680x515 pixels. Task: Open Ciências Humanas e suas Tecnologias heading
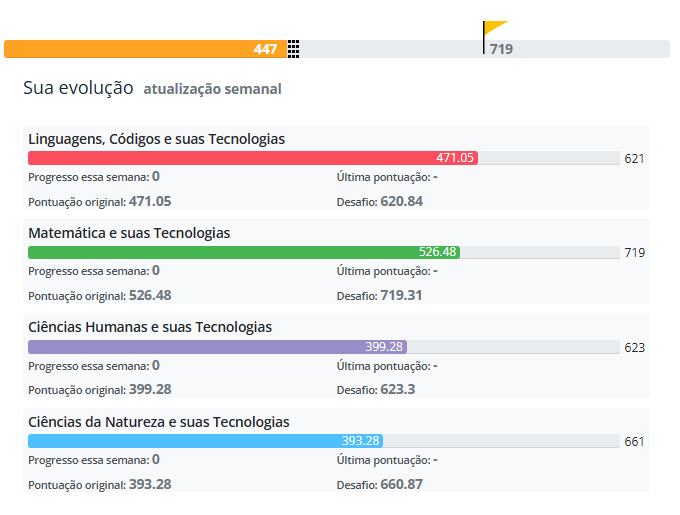click(x=150, y=327)
